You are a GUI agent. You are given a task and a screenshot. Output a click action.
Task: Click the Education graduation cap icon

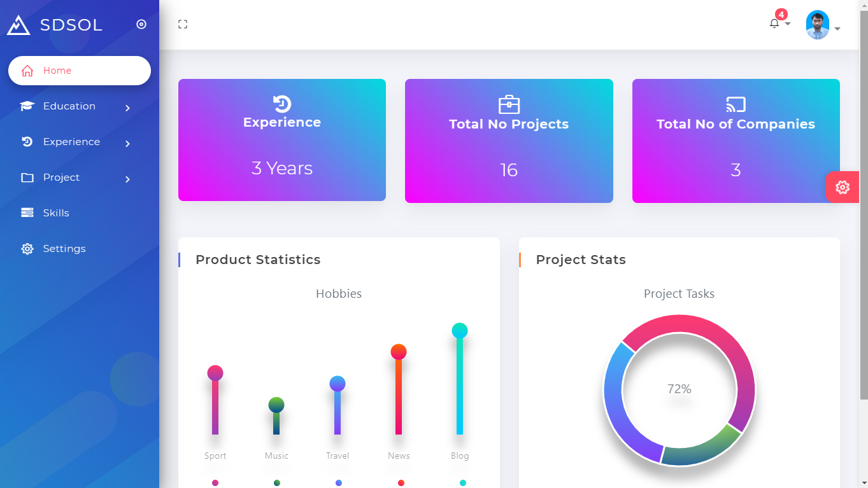point(27,106)
